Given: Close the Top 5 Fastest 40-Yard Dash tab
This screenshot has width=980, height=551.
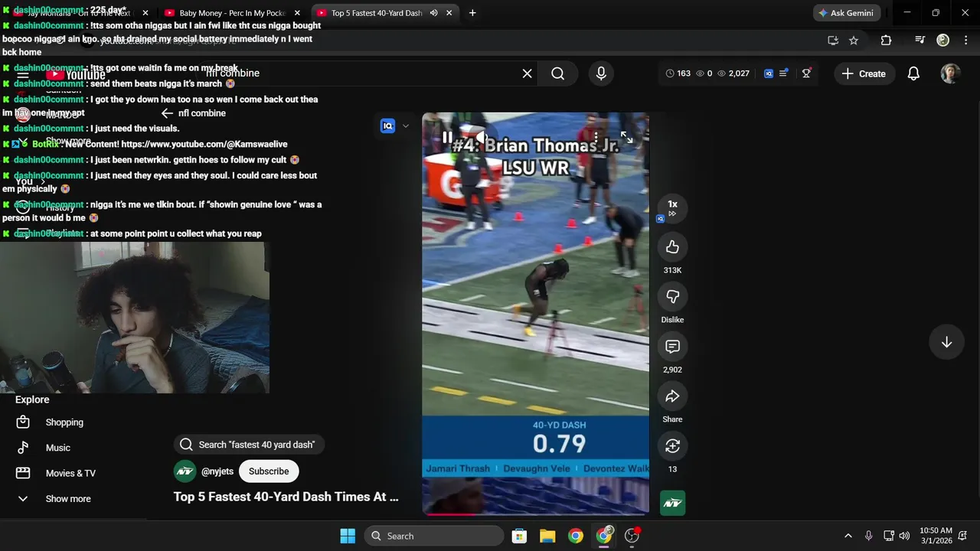Looking at the screenshot, I should [449, 13].
